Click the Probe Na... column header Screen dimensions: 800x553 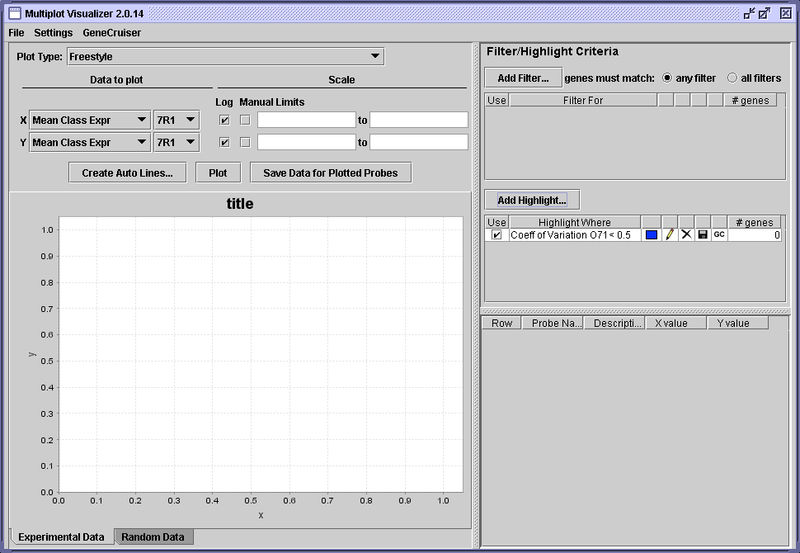(x=554, y=323)
